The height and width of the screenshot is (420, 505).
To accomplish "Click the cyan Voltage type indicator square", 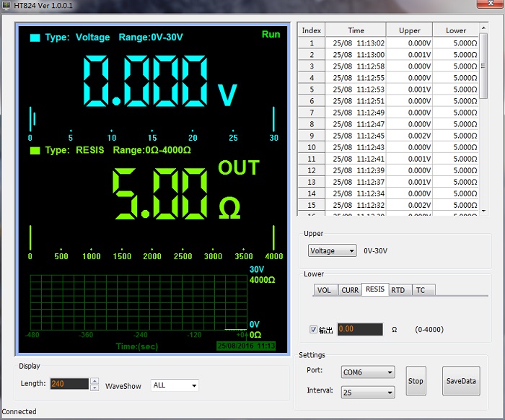I will [35, 38].
